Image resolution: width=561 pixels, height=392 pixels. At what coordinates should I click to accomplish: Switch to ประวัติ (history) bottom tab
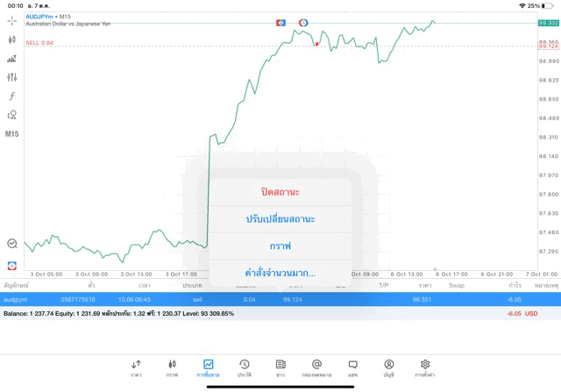click(x=245, y=367)
